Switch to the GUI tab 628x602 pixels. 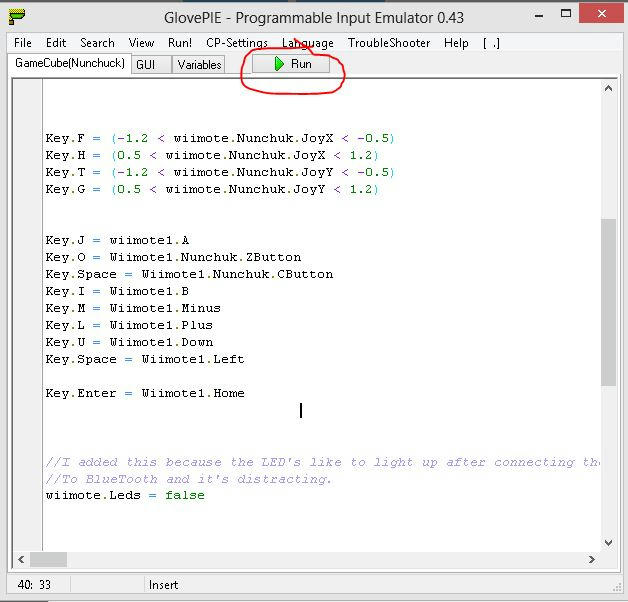tap(151, 64)
